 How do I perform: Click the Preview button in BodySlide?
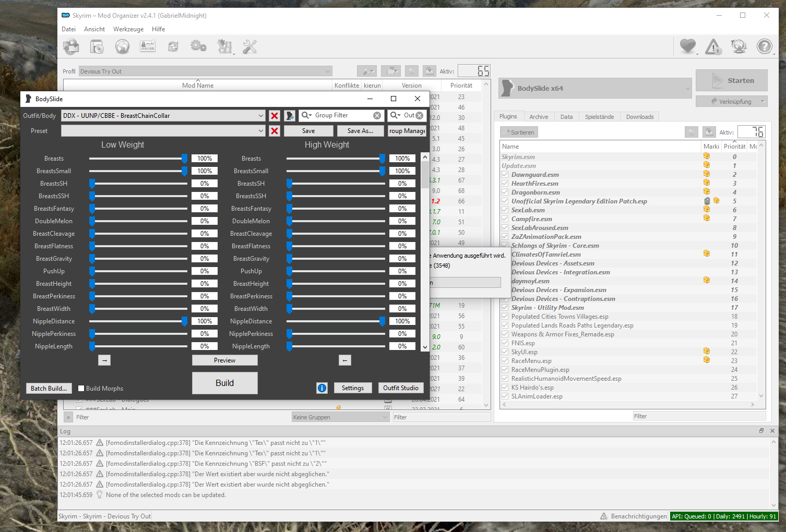pyautogui.click(x=225, y=360)
